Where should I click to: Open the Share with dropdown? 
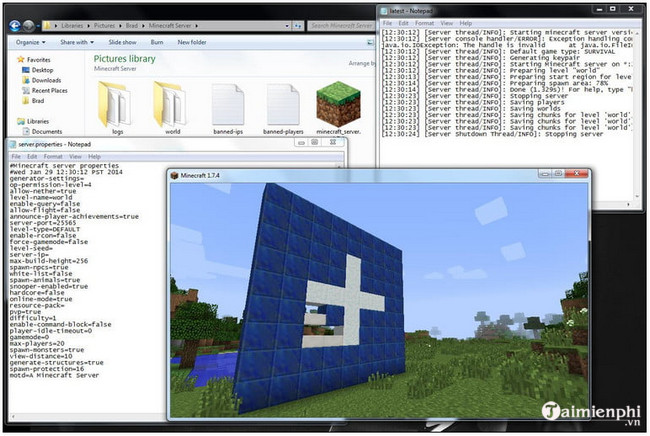77,42
